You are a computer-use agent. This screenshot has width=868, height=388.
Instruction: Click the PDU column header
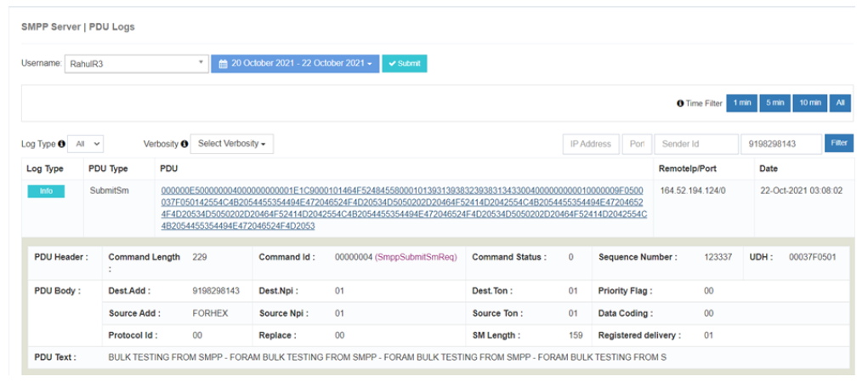tap(168, 168)
